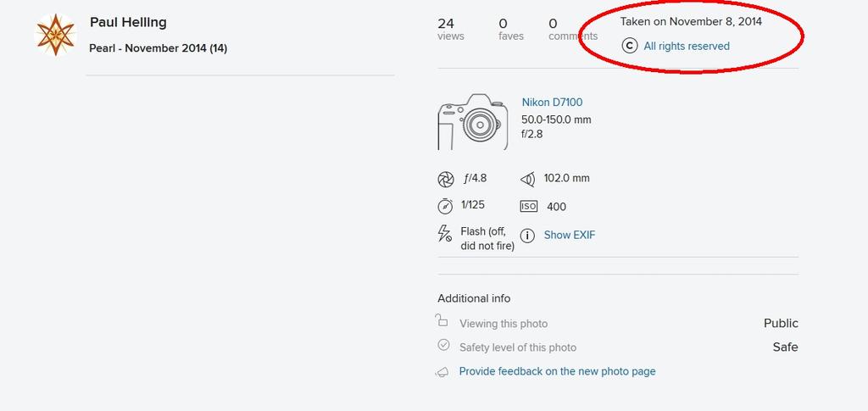
Task: Expand details with Show EXIF
Action: tap(570, 235)
